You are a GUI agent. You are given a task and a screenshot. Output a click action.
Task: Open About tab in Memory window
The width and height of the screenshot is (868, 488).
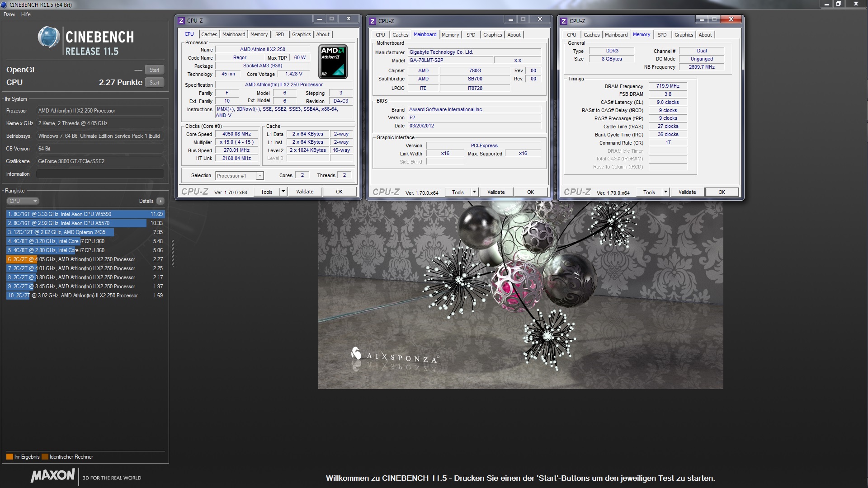click(705, 35)
